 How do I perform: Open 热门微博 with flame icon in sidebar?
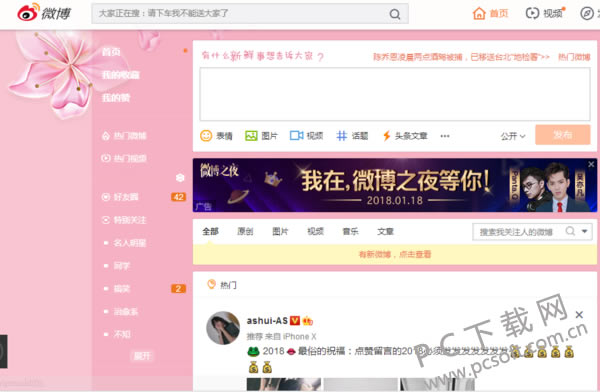point(124,136)
